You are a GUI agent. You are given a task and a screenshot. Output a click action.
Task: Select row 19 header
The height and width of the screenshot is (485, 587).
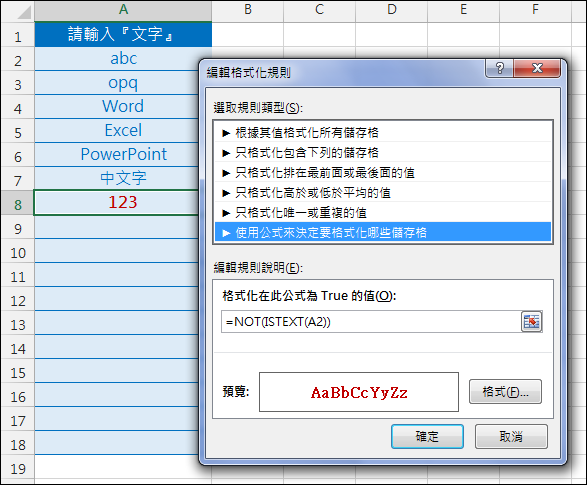click(18, 468)
